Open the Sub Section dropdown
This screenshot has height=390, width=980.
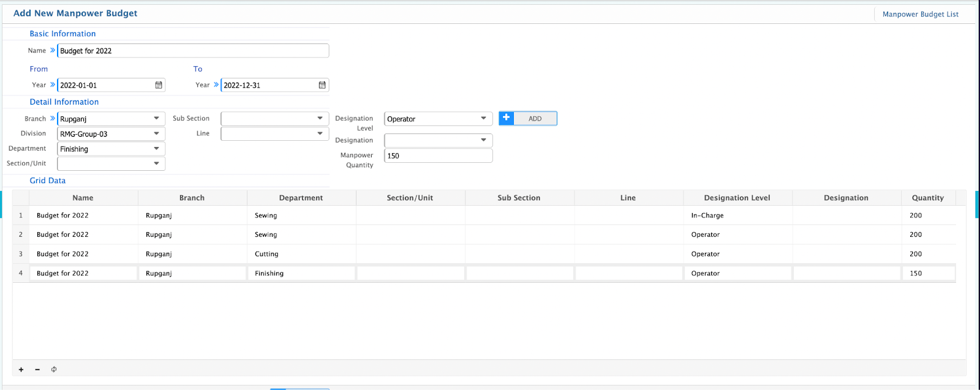(274, 118)
